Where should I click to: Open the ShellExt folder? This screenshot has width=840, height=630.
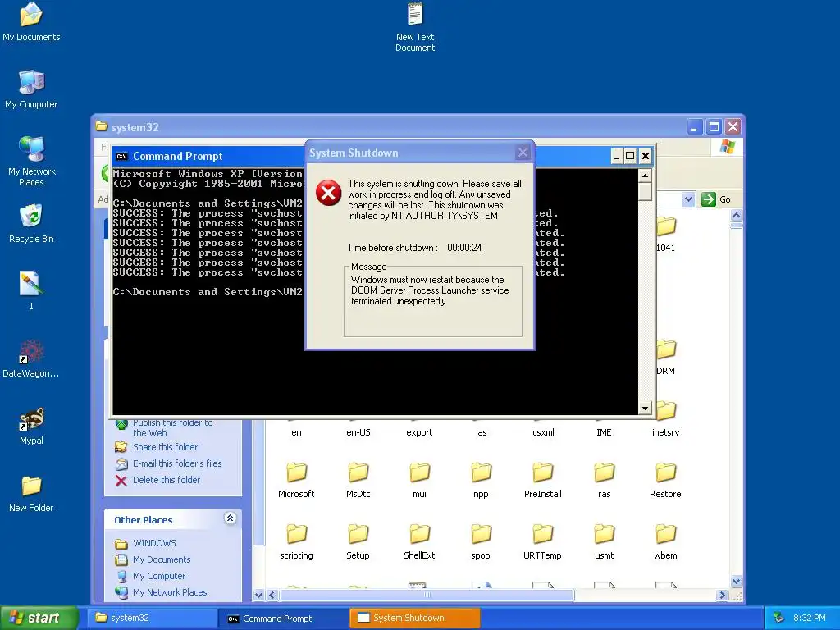click(419, 541)
